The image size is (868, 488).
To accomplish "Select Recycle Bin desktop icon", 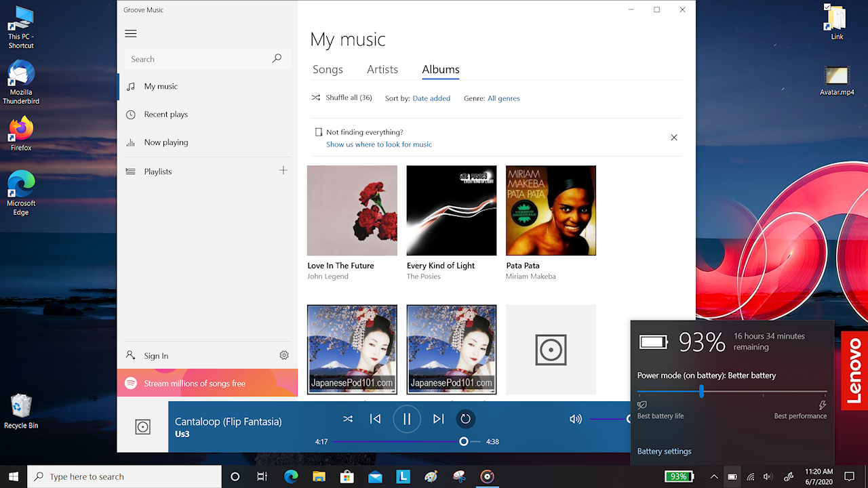I will click(x=20, y=411).
